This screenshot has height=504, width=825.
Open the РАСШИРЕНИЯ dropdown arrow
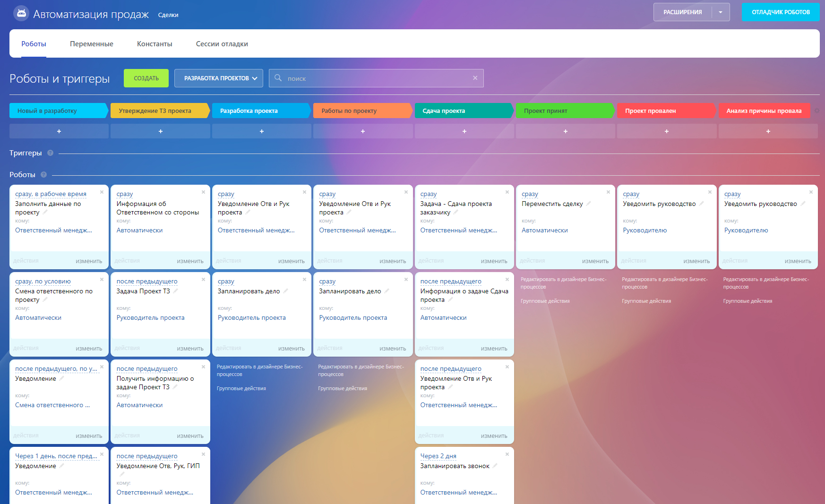pyautogui.click(x=721, y=12)
